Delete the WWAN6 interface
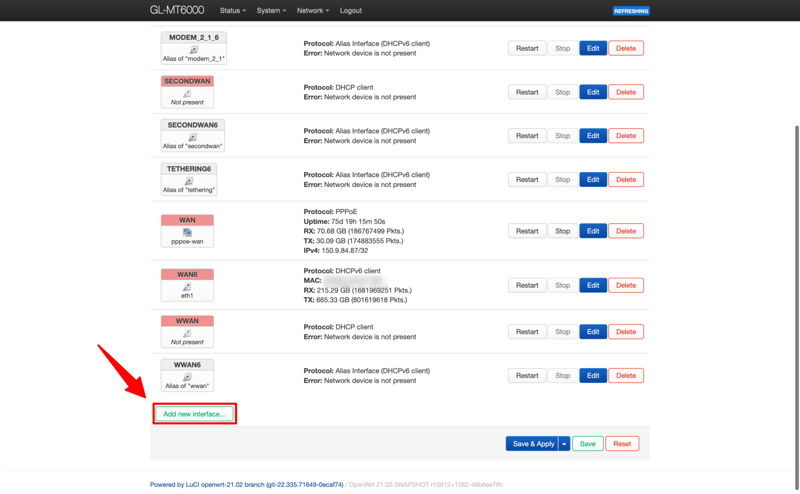The width and height of the screenshot is (800, 494). 626,376
